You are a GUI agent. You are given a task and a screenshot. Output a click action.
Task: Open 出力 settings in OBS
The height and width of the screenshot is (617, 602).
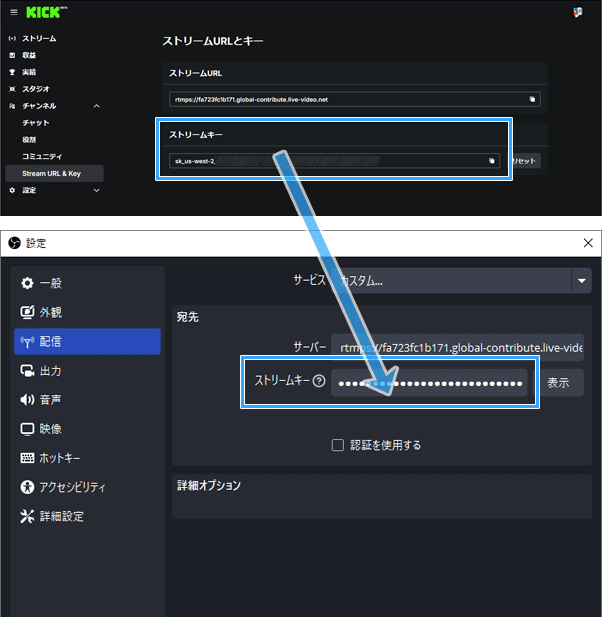[87, 371]
